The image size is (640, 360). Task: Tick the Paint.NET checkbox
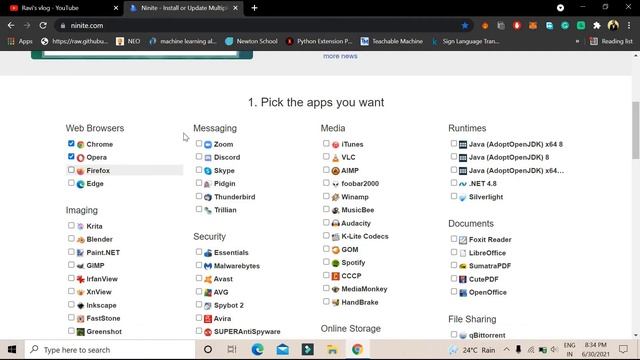tap(71, 251)
